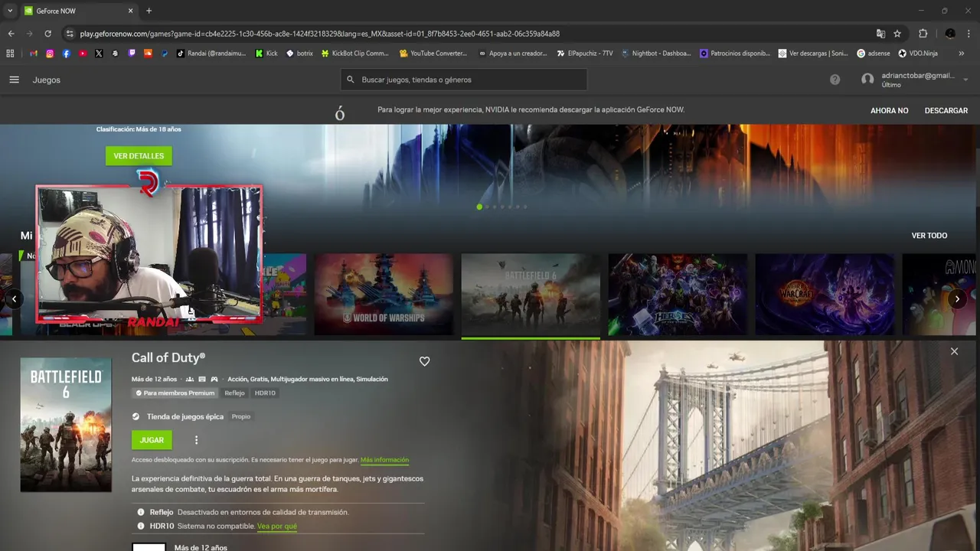
Task: Open the tab search dropdown
Action: pos(9,11)
